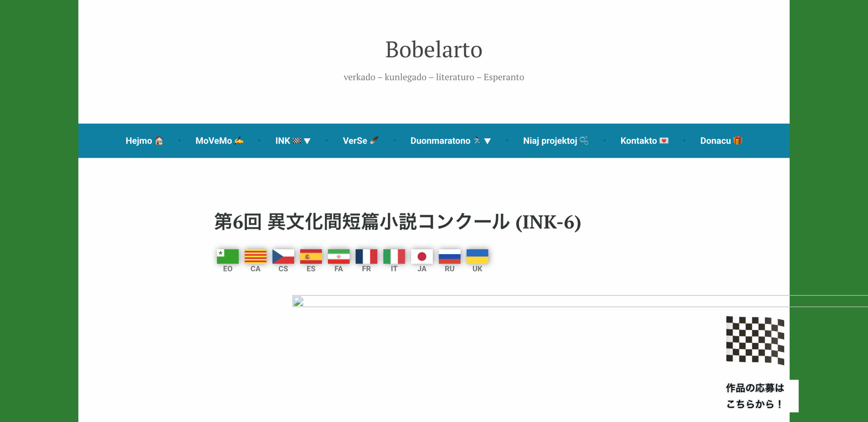Open the MoVeMo menu item
The image size is (868, 422).
pos(219,141)
